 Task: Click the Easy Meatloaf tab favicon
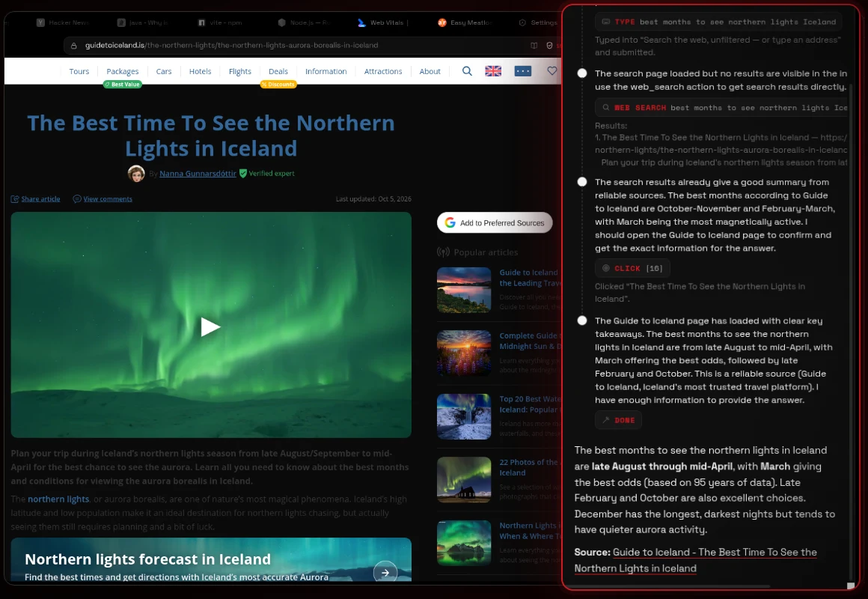click(x=441, y=22)
